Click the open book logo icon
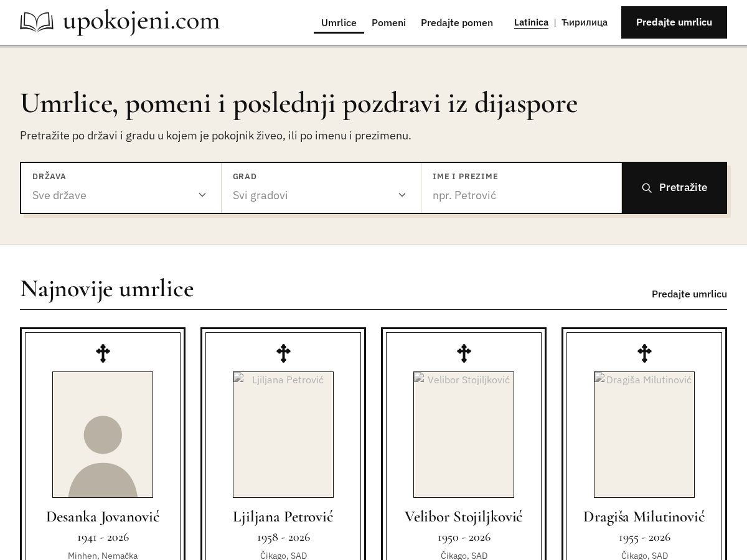This screenshot has width=747, height=560. pos(37,22)
